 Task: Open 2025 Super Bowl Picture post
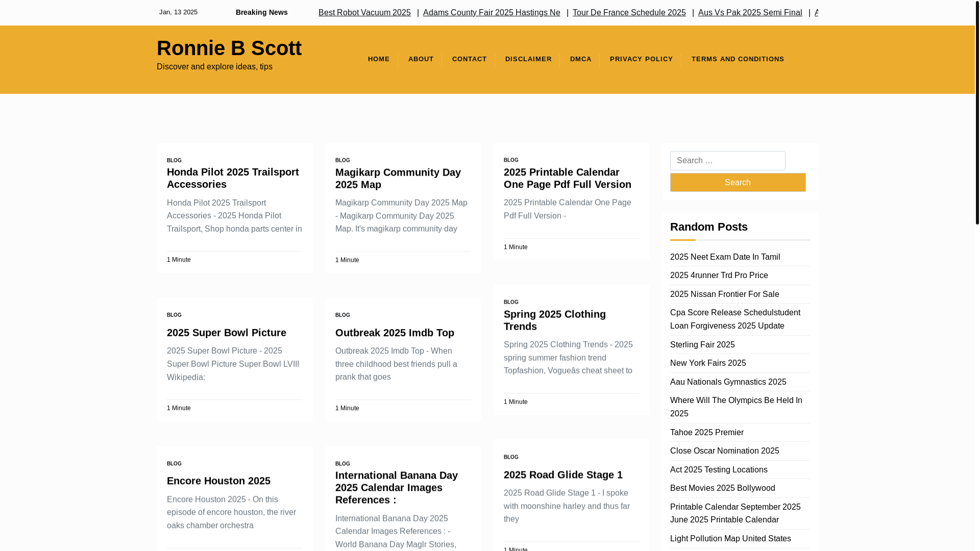(226, 333)
